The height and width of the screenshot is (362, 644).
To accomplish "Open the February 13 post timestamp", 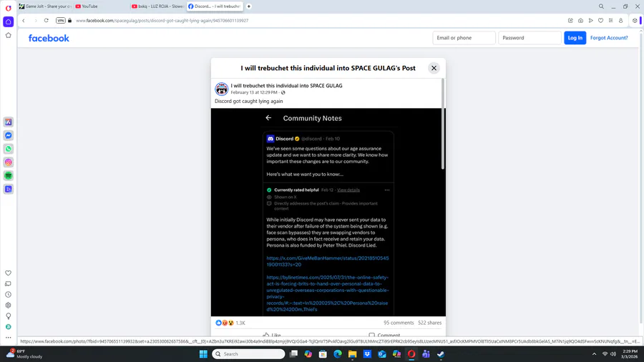I will (254, 92).
